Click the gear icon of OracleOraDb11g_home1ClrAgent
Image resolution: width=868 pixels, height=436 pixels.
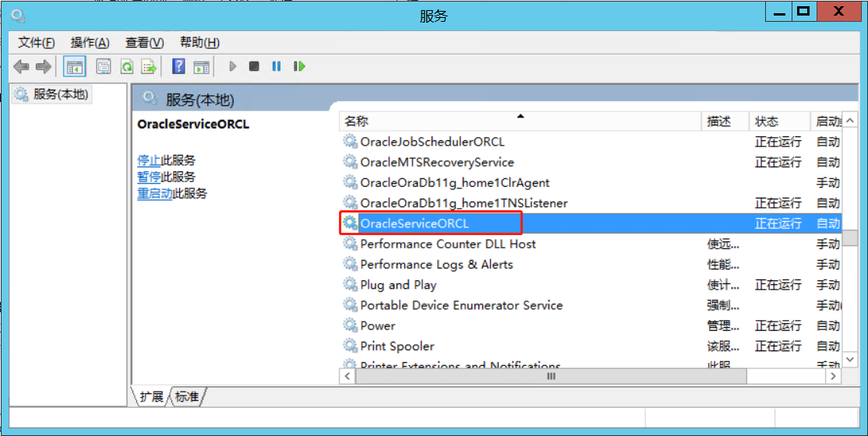351,183
